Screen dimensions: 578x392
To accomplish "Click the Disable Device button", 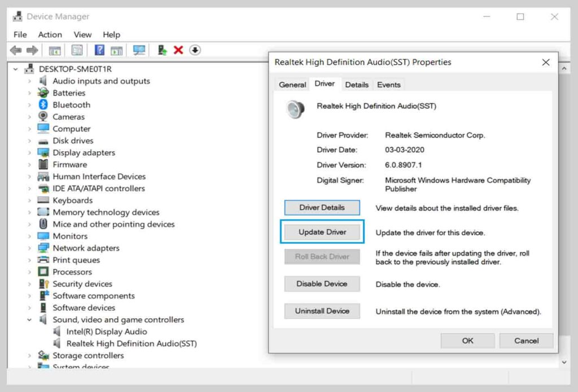I will pyautogui.click(x=322, y=284).
